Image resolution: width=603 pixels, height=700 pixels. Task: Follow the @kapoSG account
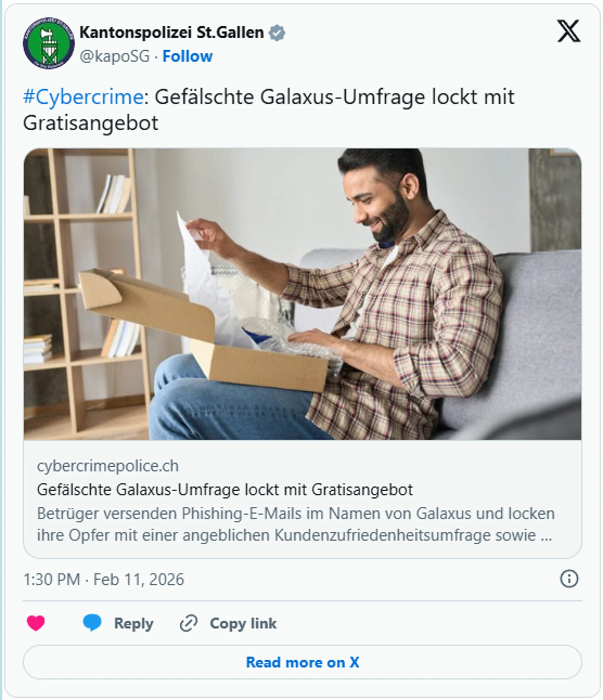188,56
